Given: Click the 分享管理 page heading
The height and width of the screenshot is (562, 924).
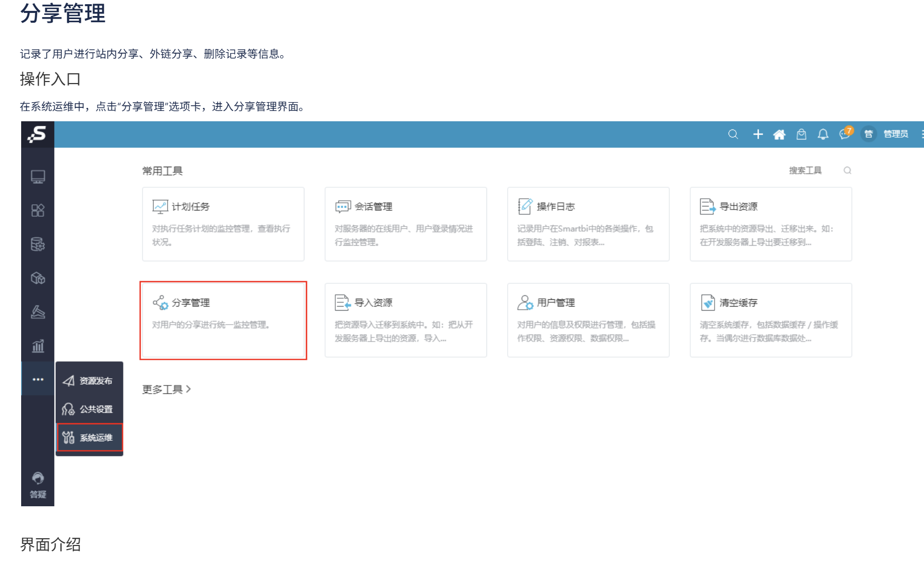Looking at the screenshot, I should [x=62, y=13].
